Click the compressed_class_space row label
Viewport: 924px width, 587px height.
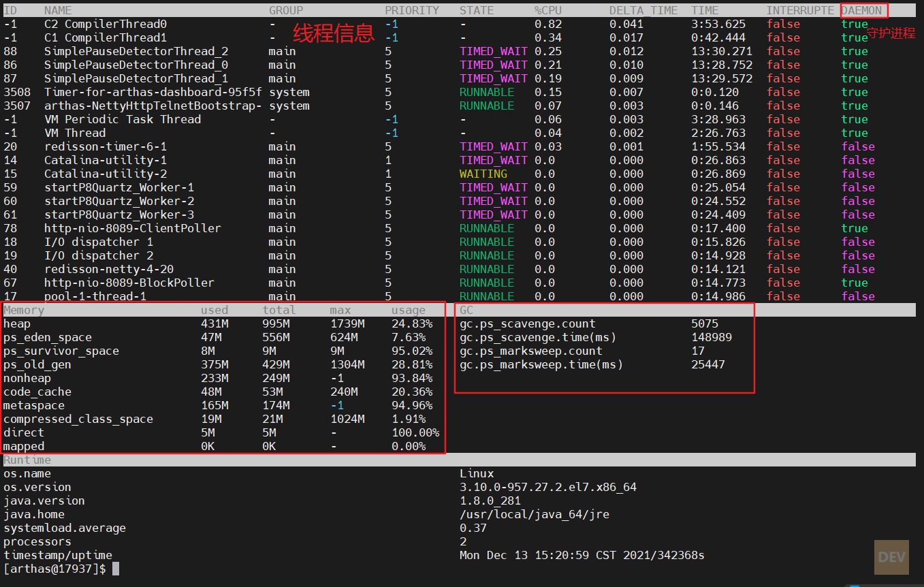[x=78, y=419]
